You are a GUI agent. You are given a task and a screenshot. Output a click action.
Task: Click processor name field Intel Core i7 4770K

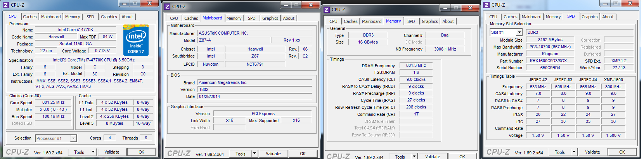coord(76,30)
